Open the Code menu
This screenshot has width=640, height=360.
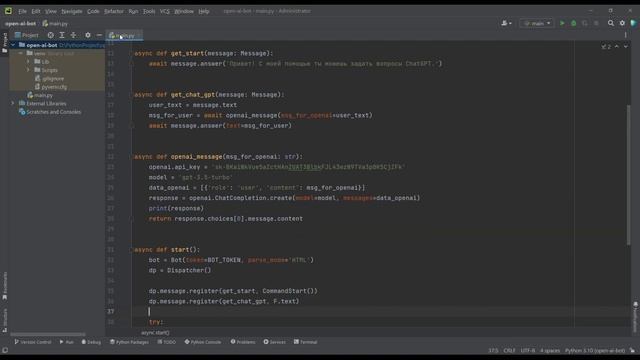click(93, 11)
